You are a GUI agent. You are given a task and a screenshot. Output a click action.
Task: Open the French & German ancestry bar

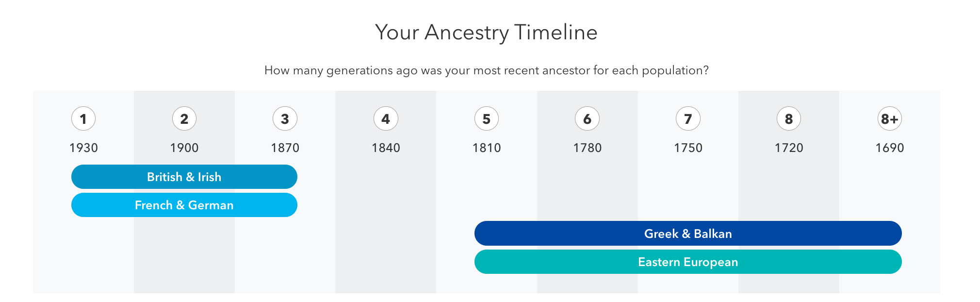(184, 205)
